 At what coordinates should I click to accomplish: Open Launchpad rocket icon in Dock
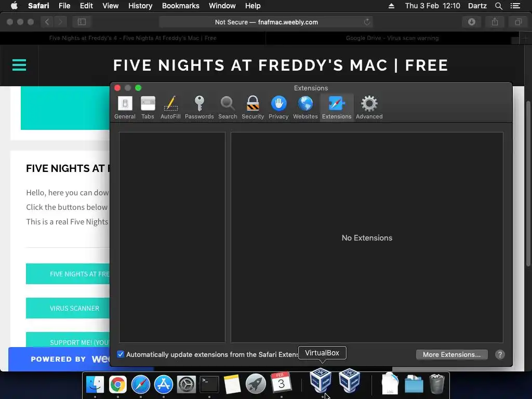coord(256,384)
